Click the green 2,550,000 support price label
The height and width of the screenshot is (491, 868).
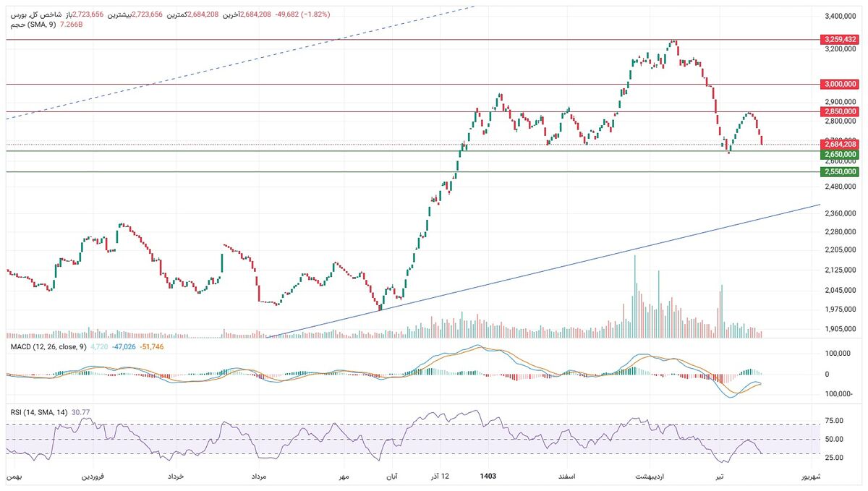(840, 171)
